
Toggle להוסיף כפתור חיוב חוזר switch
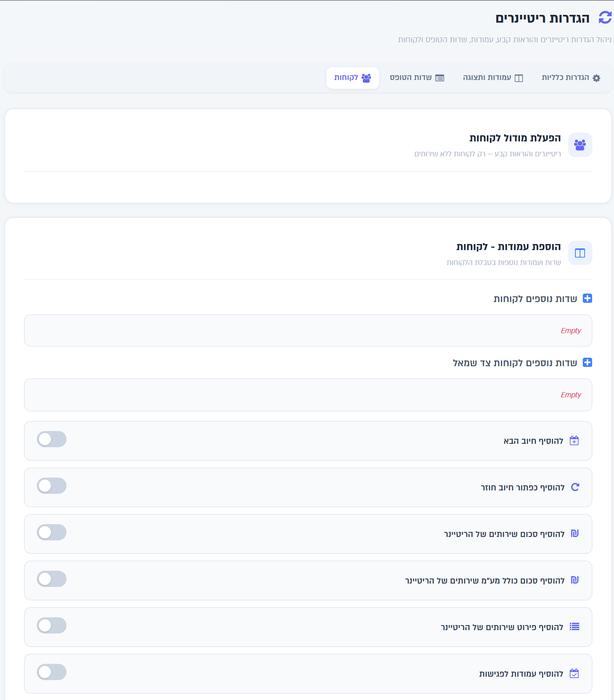point(52,486)
